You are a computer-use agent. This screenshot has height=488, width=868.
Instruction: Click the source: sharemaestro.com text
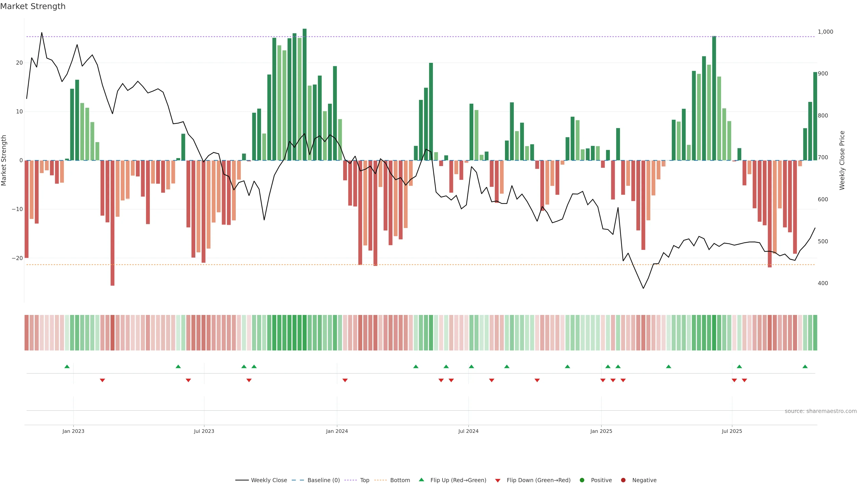click(x=821, y=411)
